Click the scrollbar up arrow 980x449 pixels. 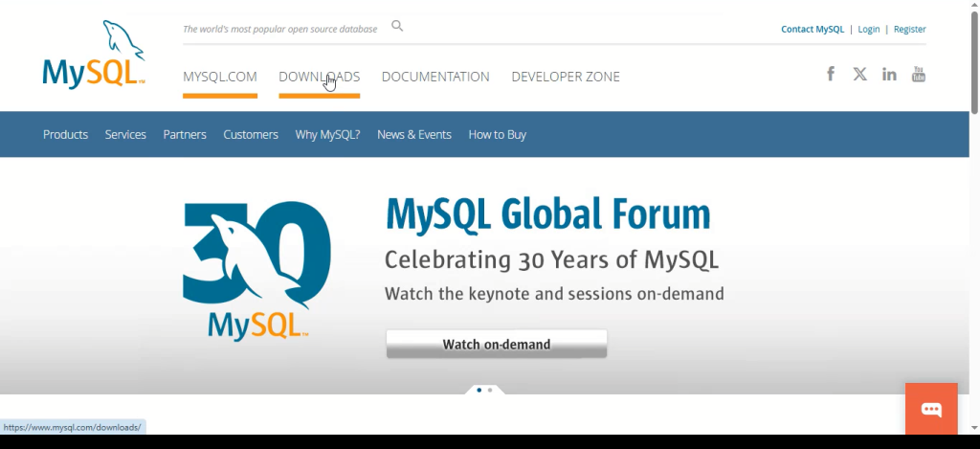[974, 5]
